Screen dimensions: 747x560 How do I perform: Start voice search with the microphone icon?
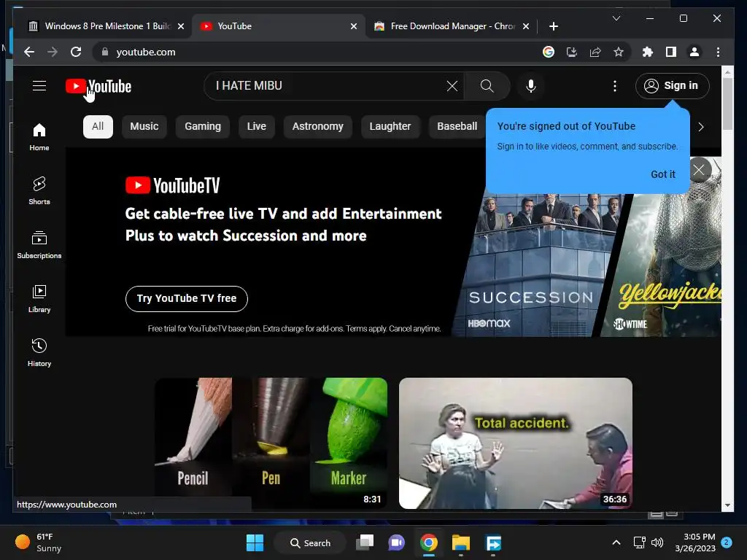click(x=531, y=86)
